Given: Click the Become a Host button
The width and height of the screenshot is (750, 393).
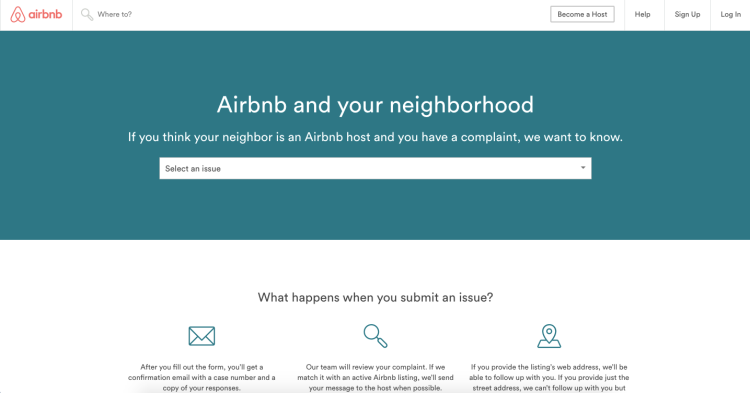Looking at the screenshot, I should [x=582, y=14].
